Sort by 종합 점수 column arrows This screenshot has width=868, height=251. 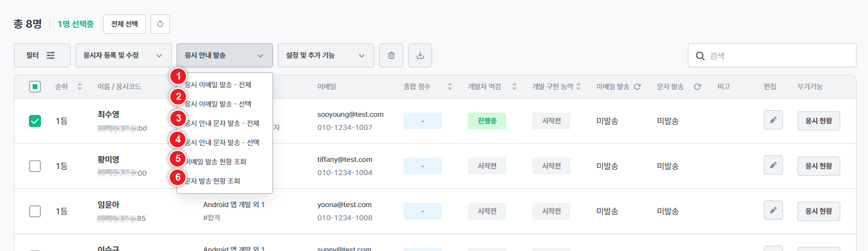click(450, 87)
